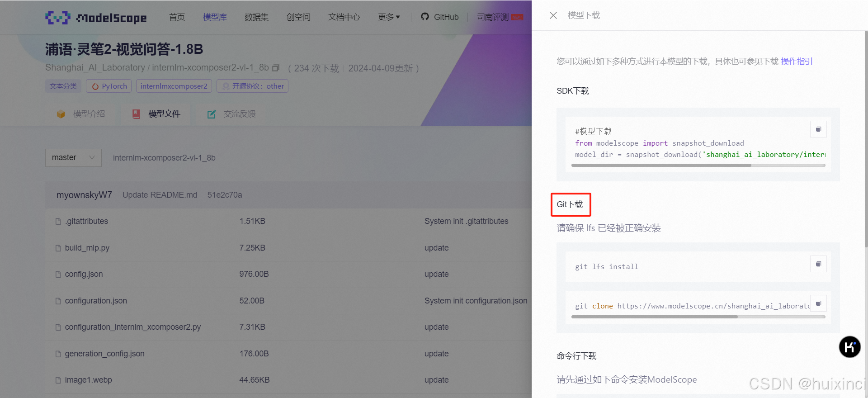Click the System init .gitattributes commit message

click(467, 221)
